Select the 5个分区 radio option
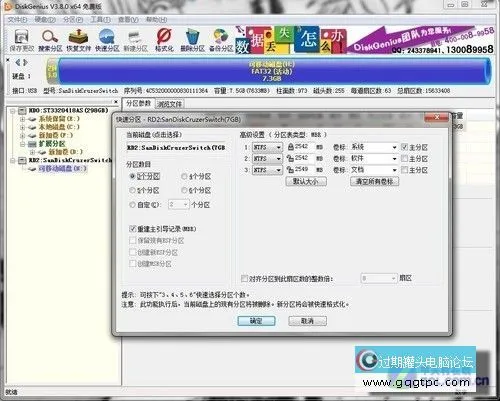This screenshot has width=500, height=401. pos(132,190)
